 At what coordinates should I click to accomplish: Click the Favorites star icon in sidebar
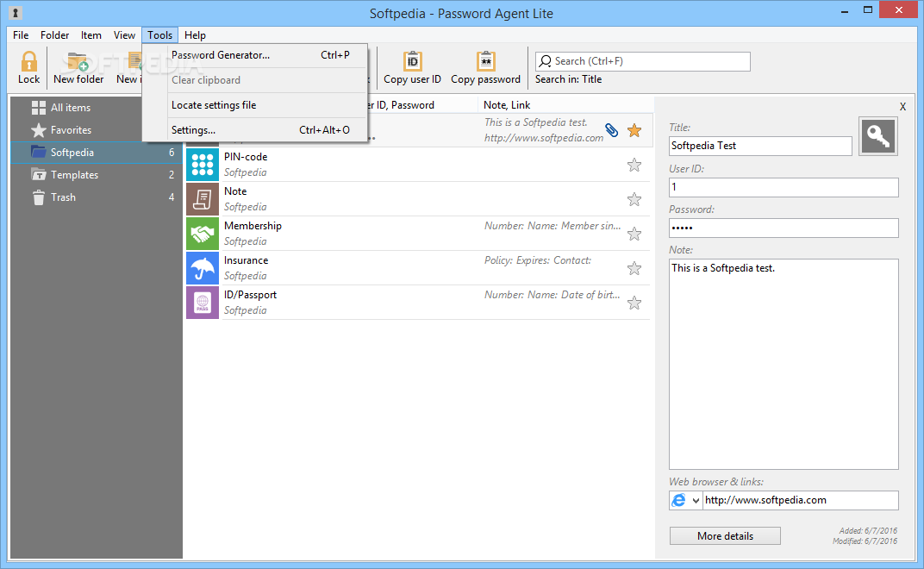pyautogui.click(x=39, y=129)
